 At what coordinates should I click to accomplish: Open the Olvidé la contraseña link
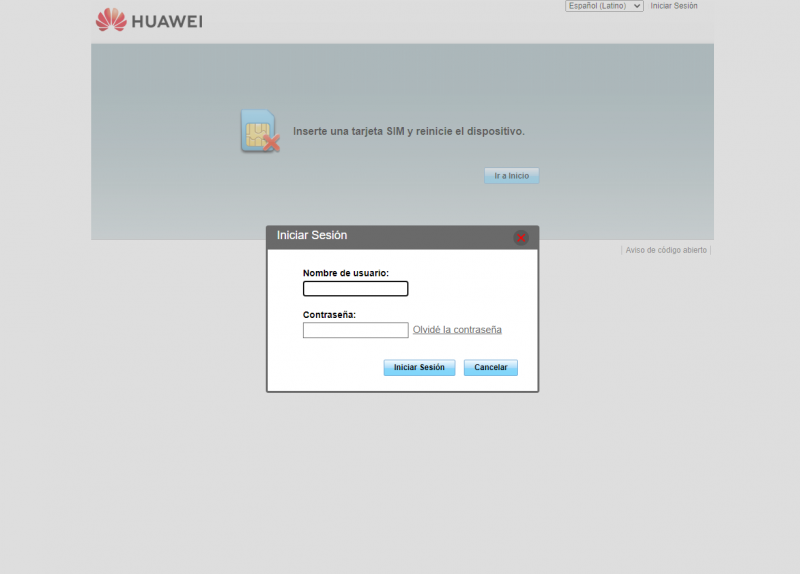(457, 330)
